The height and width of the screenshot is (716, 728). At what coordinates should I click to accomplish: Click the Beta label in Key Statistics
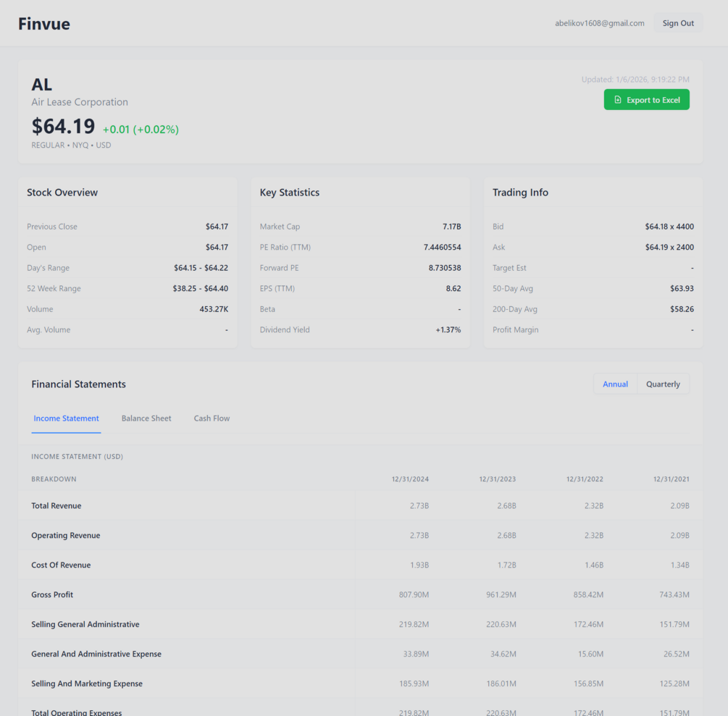click(267, 309)
